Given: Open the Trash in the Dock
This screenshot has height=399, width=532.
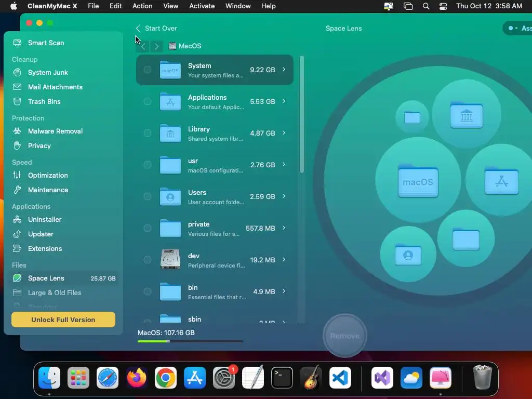Looking at the screenshot, I should coord(482,377).
